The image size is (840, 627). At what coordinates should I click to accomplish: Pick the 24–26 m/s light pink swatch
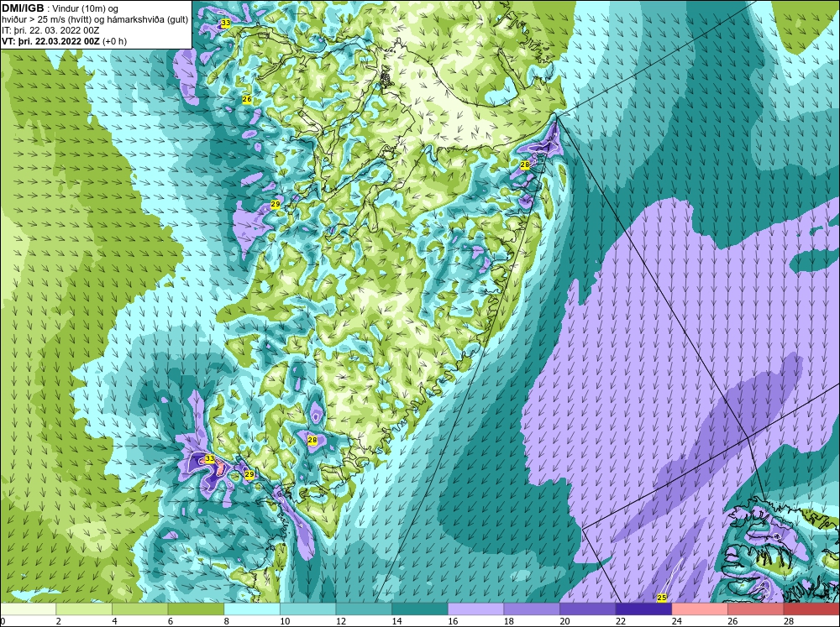pyautogui.click(x=700, y=609)
